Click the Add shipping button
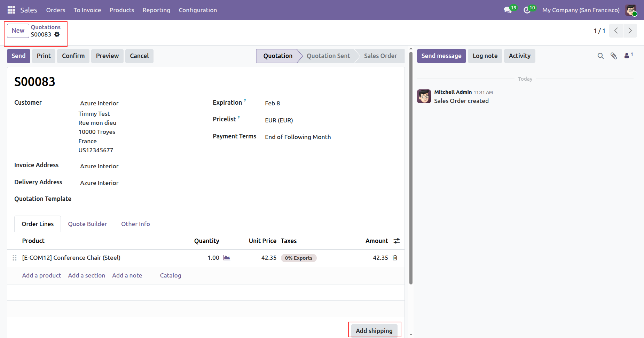The width and height of the screenshot is (644, 338). click(x=374, y=331)
